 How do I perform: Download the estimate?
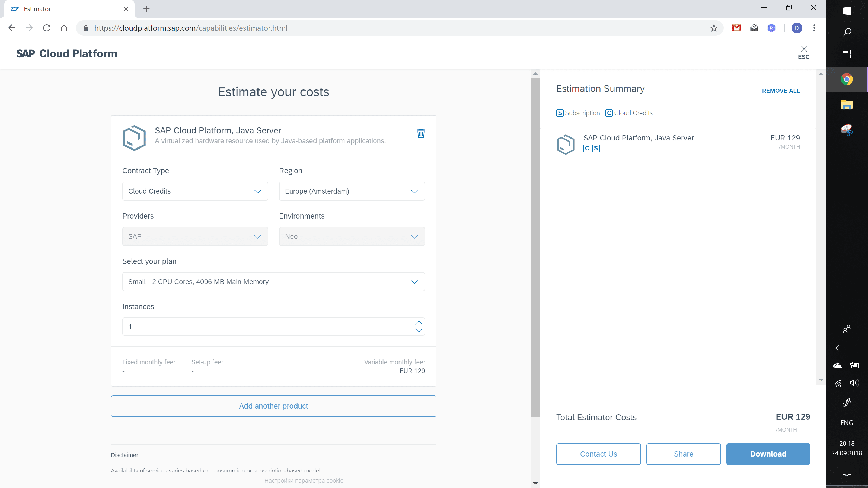pyautogui.click(x=768, y=454)
